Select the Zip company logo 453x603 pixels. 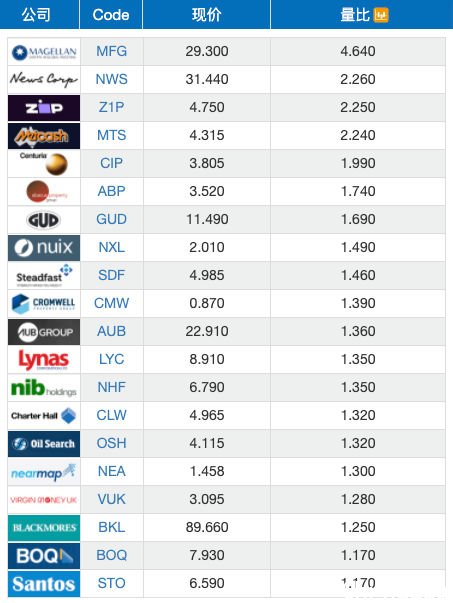click(x=44, y=108)
